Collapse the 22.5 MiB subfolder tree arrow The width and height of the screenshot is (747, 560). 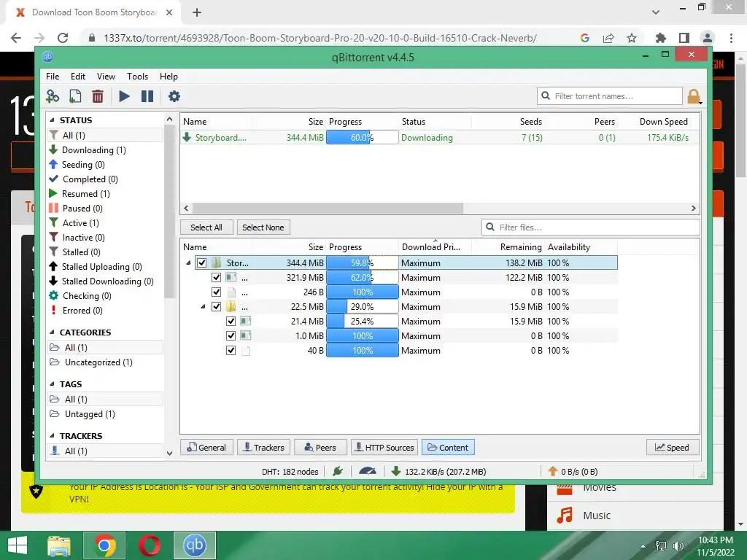click(203, 307)
